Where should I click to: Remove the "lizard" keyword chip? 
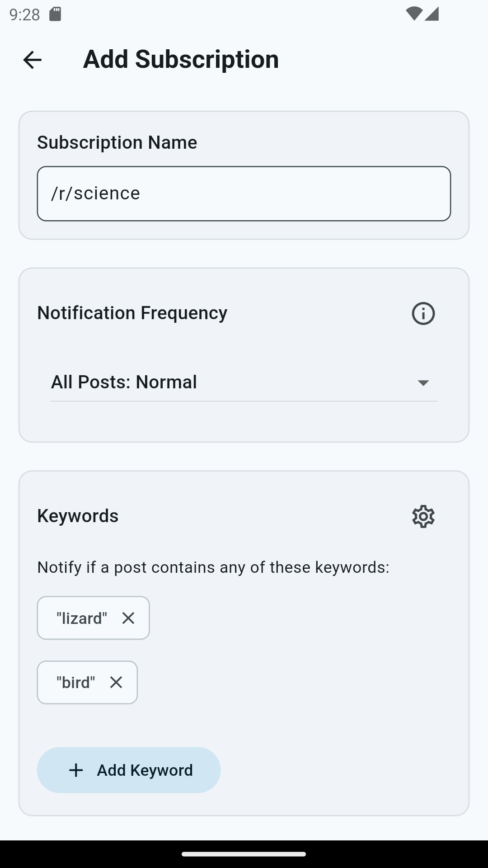click(x=128, y=618)
